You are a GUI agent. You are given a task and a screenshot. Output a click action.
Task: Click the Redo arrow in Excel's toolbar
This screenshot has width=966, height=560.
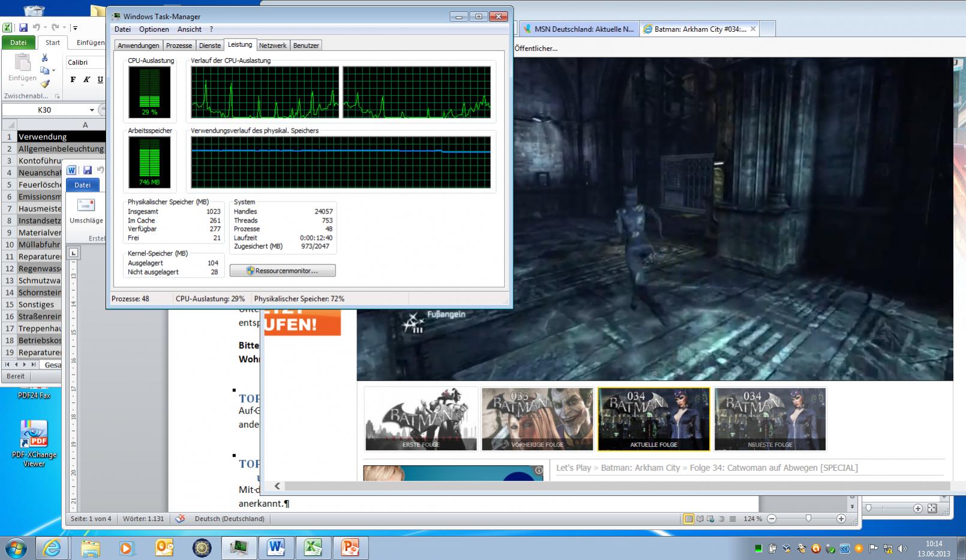pos(55,28)
